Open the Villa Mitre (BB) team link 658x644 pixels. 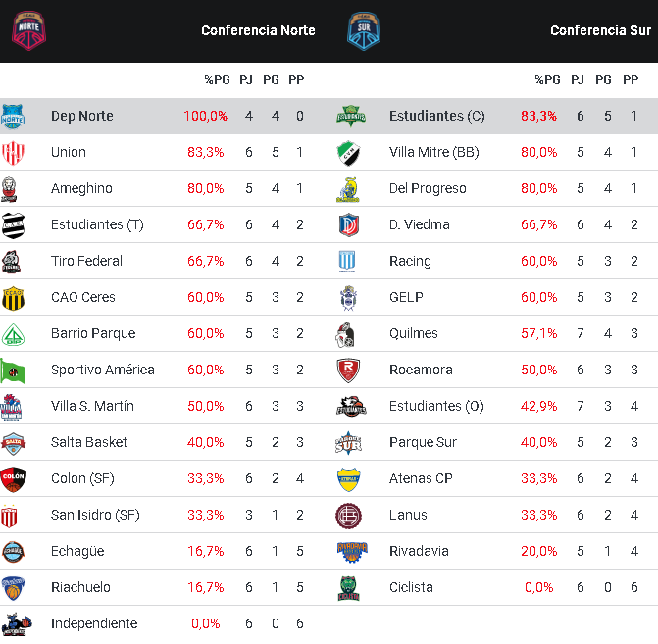[x=433, y=152]
